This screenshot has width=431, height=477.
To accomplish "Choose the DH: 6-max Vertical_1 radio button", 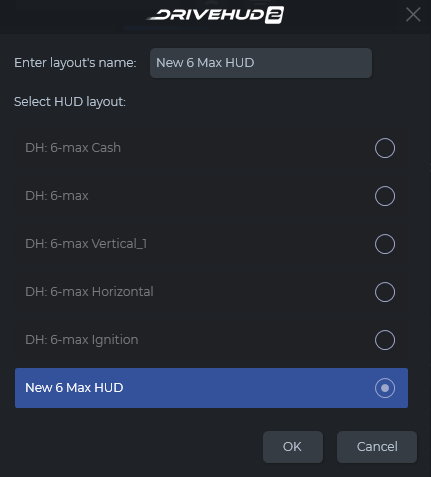I will 385,244.
